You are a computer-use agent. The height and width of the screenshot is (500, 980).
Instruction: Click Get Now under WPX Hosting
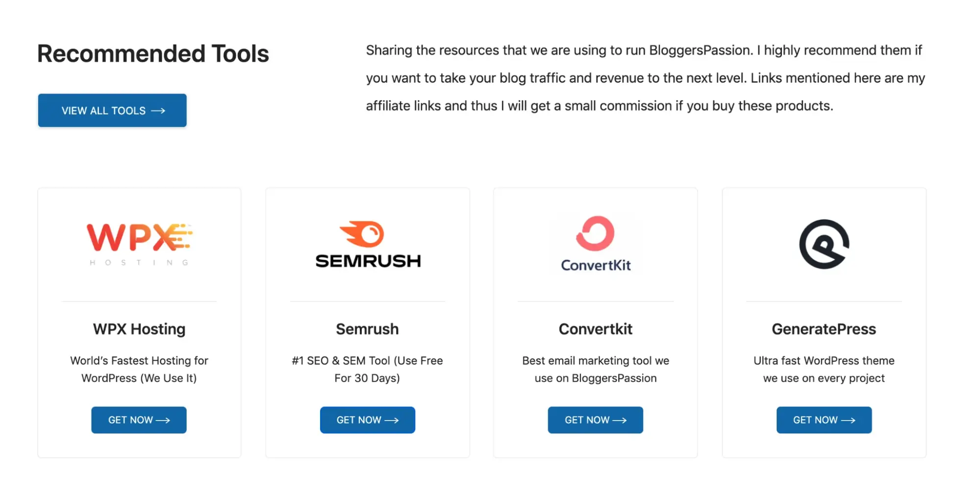139,420
